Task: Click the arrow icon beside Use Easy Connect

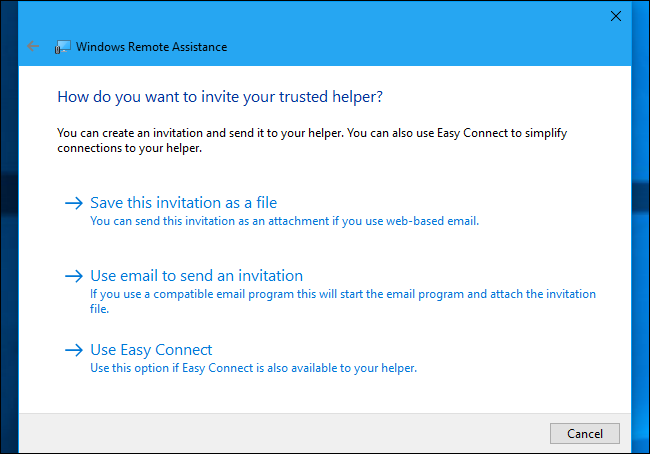Action: point(73,350)
